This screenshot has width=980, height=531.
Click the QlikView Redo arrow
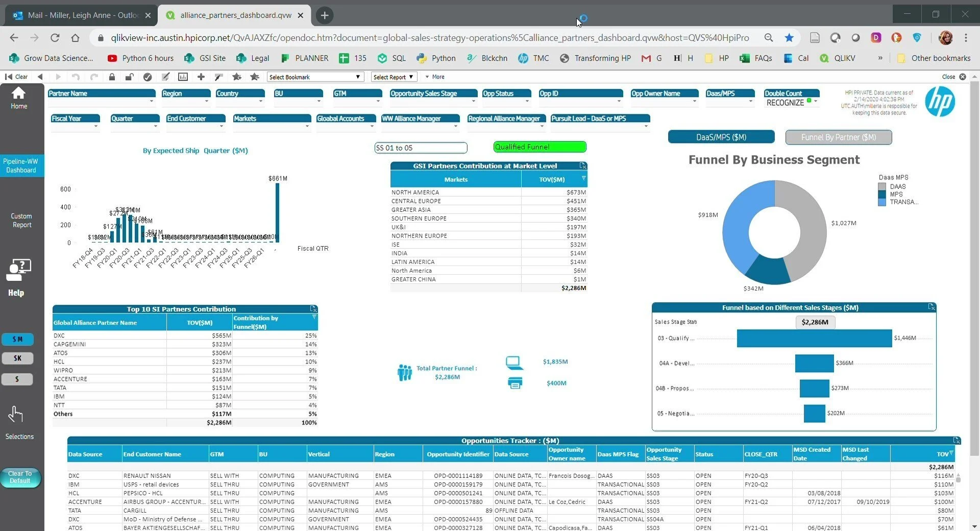94,77
